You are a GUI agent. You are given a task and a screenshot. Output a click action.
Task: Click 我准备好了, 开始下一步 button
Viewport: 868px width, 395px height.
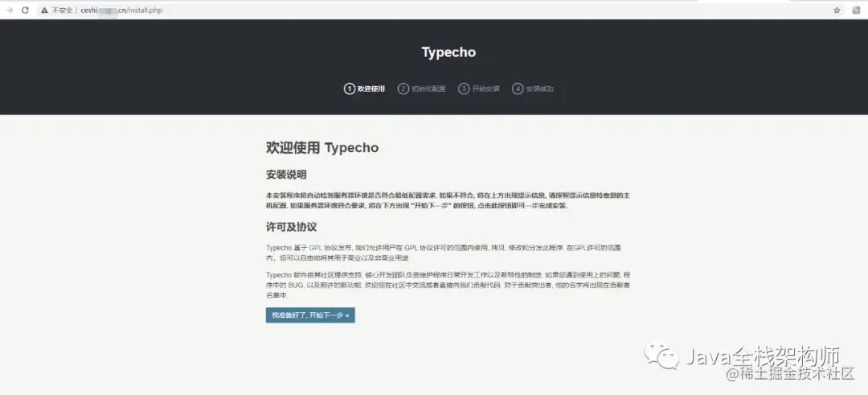click(x=310, y=315)
